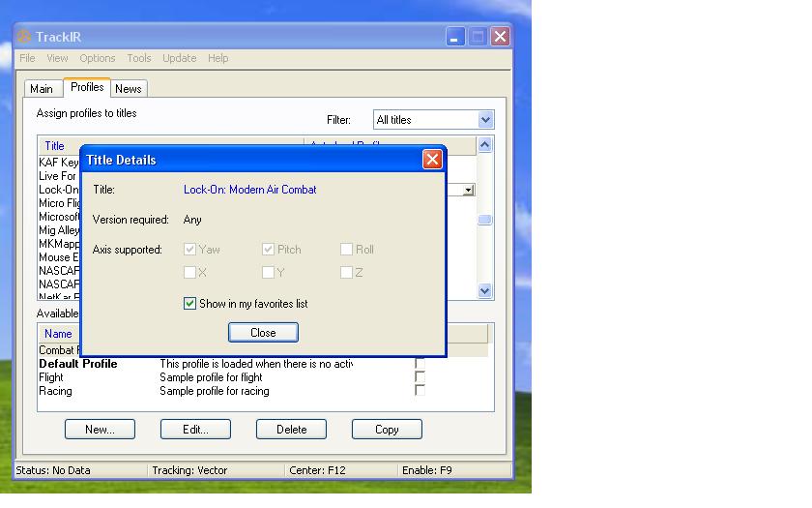Click Tracking: Vector in the status bar
This screenshot has height=508, width=812.
189,470
